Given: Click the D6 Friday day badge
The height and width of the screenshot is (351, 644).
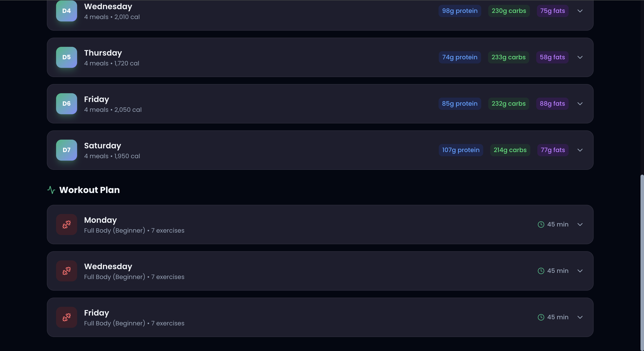Looking at the screenshot, I should click(67, 104).
